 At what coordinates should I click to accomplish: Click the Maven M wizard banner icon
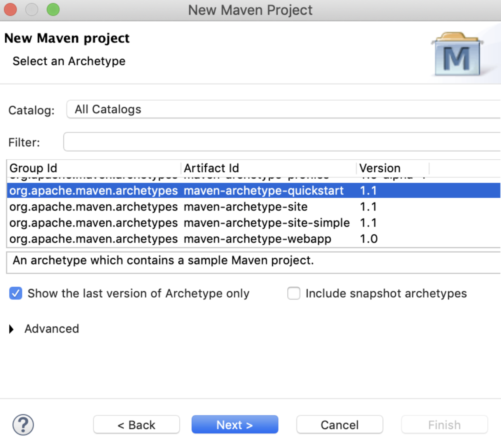(x=457, y=55)
